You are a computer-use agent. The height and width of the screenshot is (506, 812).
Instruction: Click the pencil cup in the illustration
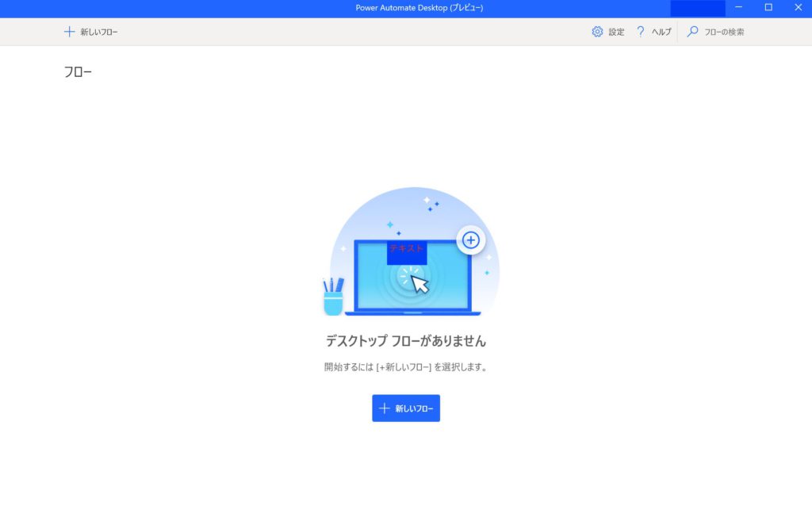pyautogui.click(x=333, y=297)
